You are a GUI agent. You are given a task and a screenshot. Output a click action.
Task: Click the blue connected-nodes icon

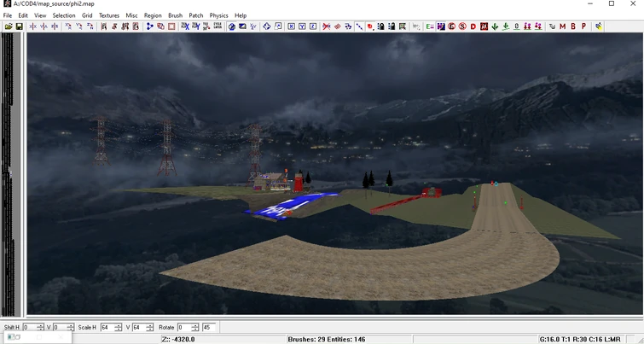pyautogui.click(x=150, y=26)
